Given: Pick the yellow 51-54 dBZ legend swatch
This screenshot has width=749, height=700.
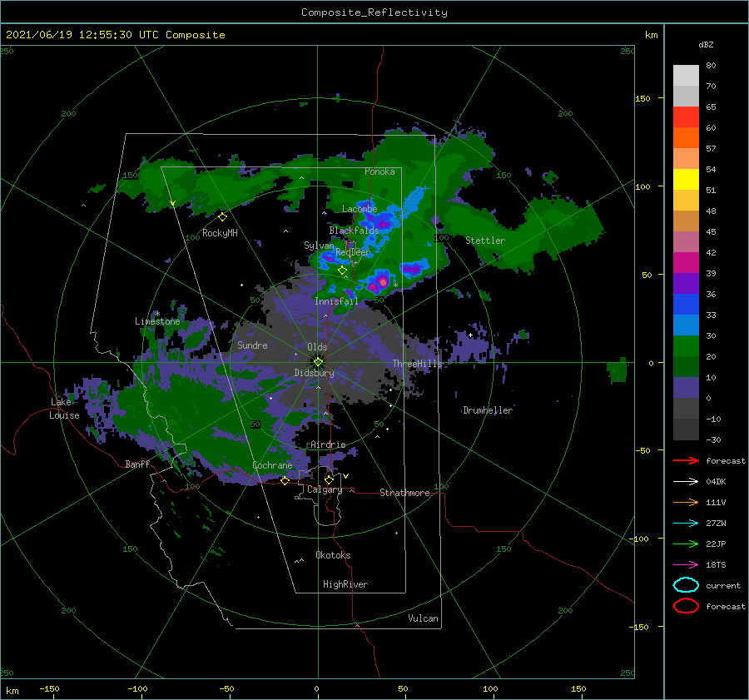Looking at the screenshot, I should coord(686,179).
